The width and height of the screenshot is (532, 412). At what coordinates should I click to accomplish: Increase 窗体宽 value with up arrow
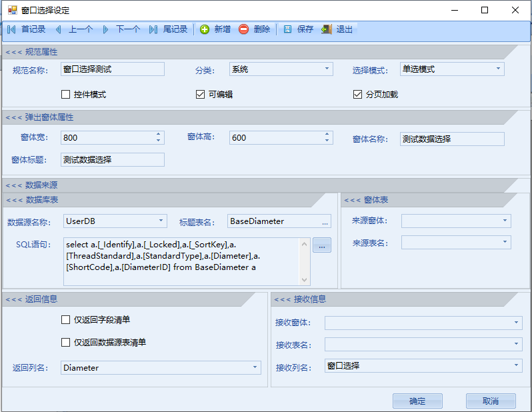(159, 135)
